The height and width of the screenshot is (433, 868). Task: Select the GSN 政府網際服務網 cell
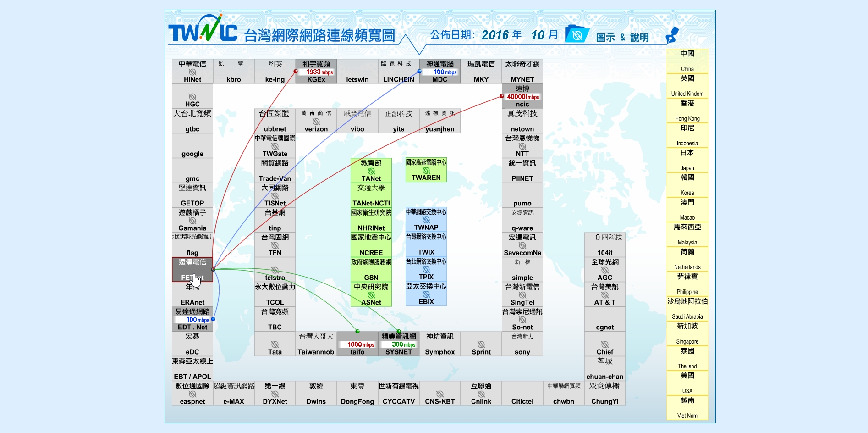371,270
